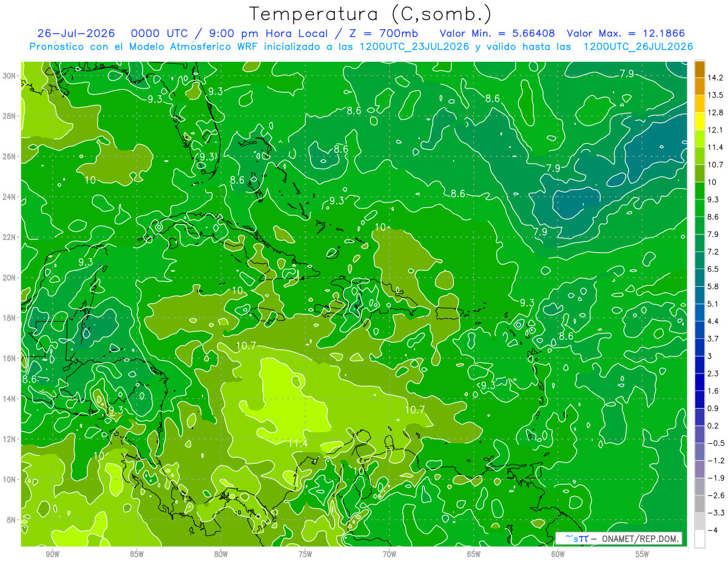Image resolution: width=728 pixels, height=562 pixels.
Task: Select the date '26-Jul-2026' in header
Action: coord(76,33)
